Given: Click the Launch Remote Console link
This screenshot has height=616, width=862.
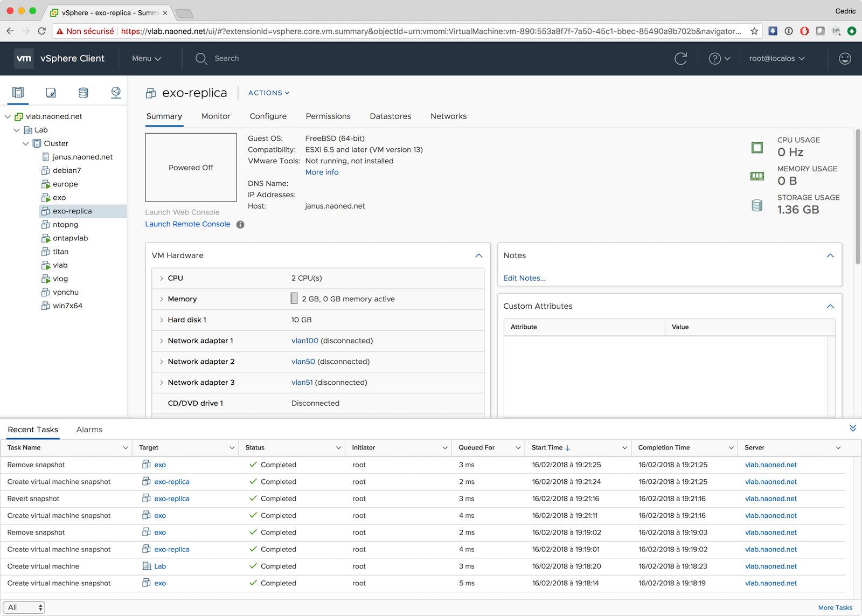Looking at the screenshot, I should tap(187, 224).
